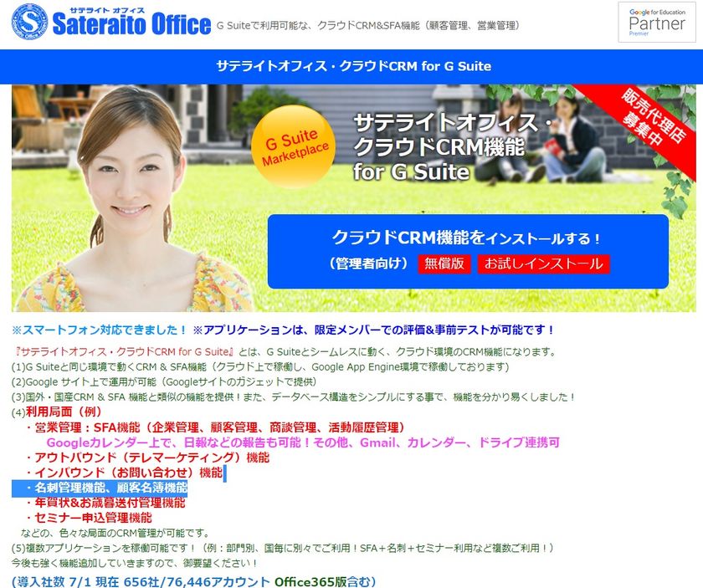Click the ※スマートフォン対応できました！ text
Image resolution: width=703 pixels, height=588 pixels.
99,330
